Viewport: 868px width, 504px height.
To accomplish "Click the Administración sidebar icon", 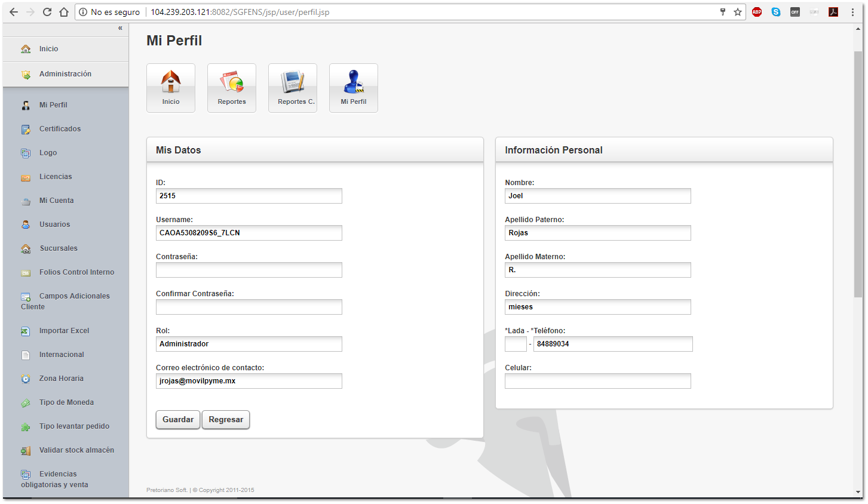I will 26,74.
